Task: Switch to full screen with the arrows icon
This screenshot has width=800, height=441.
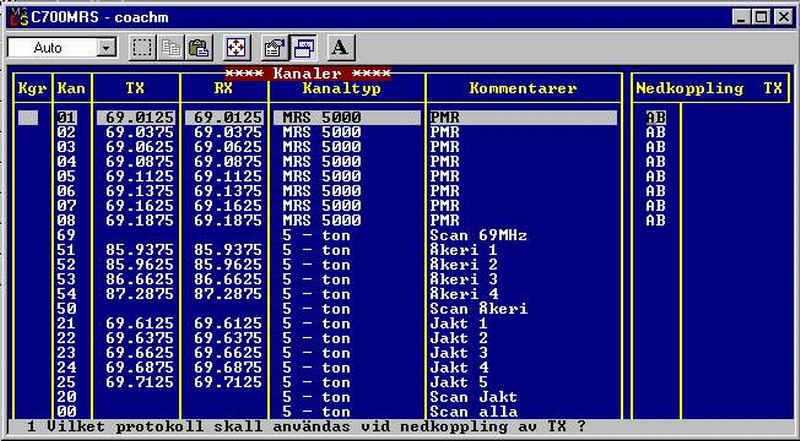Action: click(236, 47)
